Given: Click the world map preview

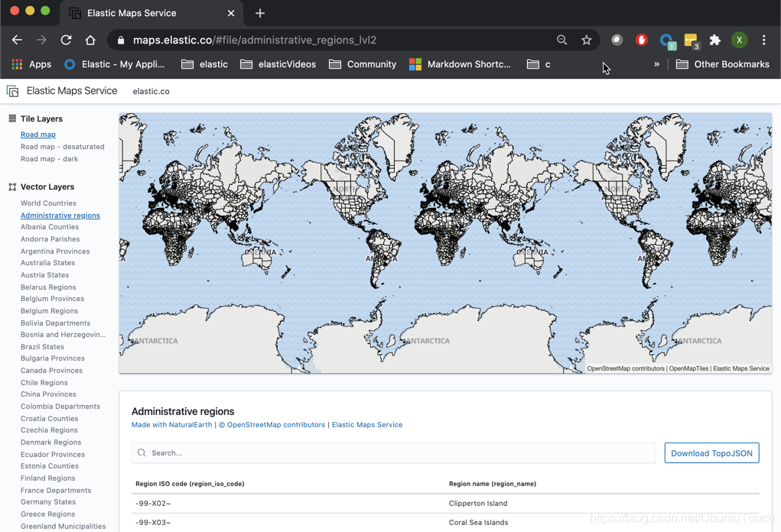Looking at the screenshot, I should coord(445,243).
